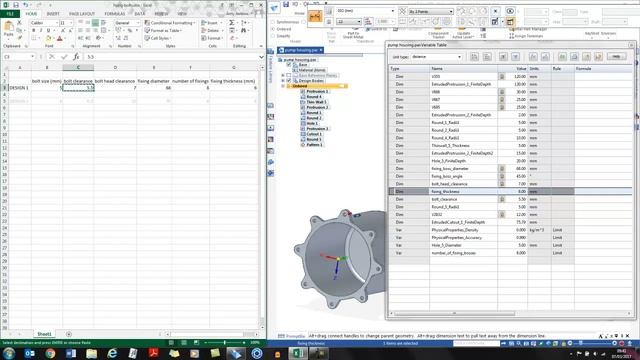Click the font color swatch in Excel
This screenshot has width=640, height=360.
[60, 38]
